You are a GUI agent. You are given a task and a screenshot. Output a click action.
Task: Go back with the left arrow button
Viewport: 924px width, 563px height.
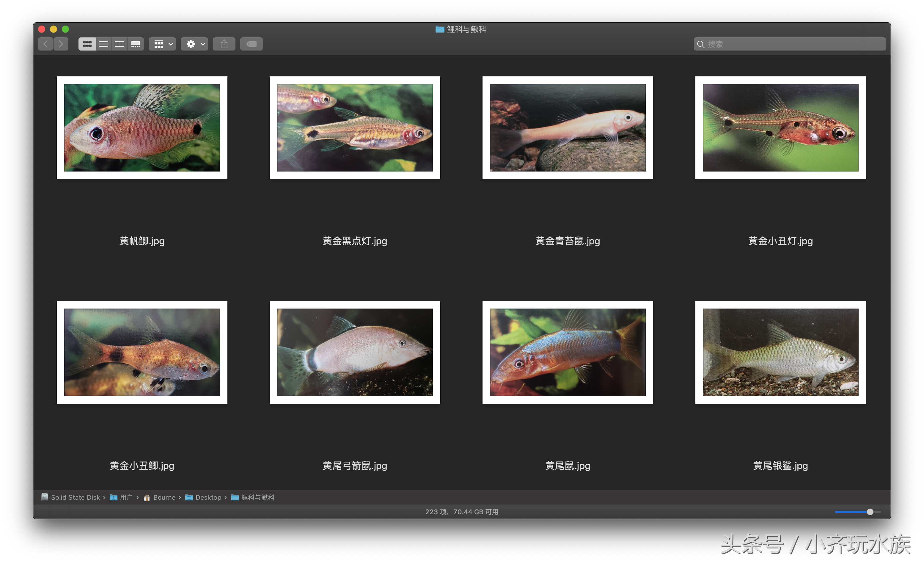[45, 44]
